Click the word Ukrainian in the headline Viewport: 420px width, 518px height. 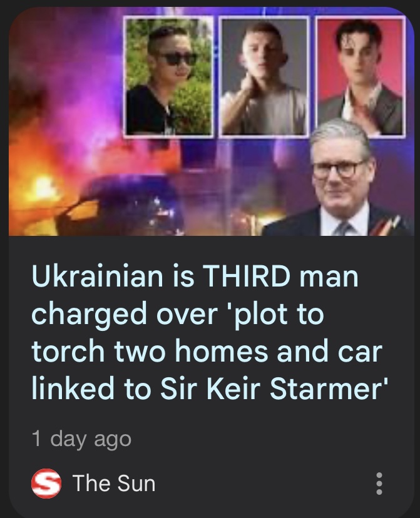coord(98,275)
